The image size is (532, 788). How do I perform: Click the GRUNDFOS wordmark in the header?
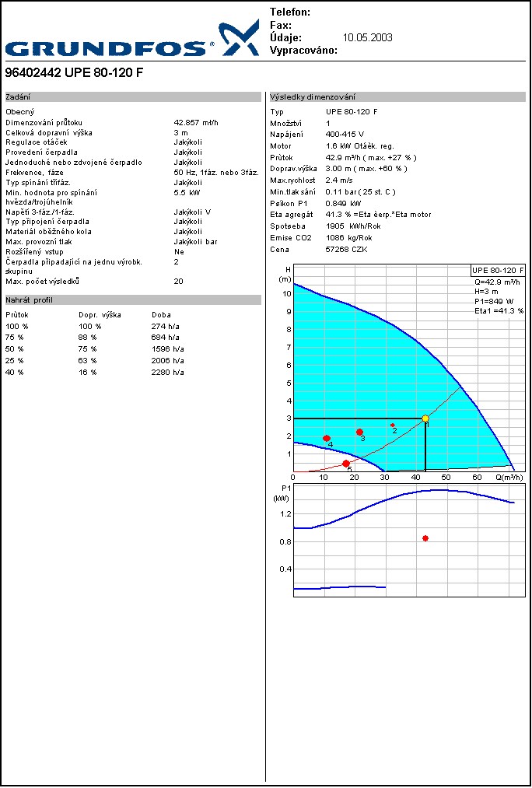109,48
